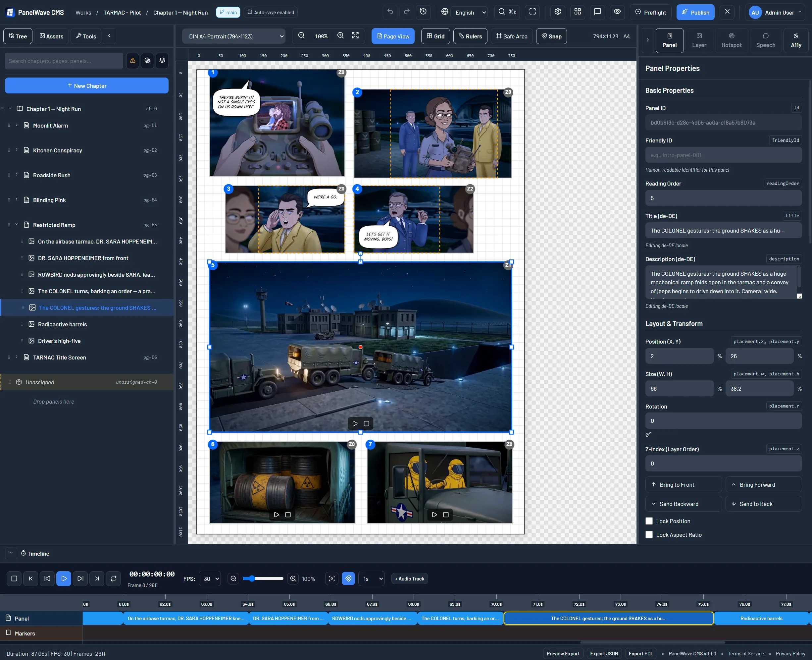
Task: Open the Assets tab
Action: tap(52, 36)
